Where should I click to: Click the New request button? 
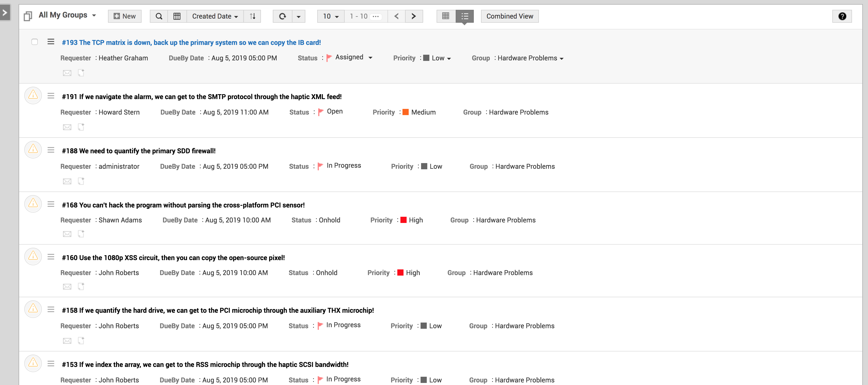(124, 16)
